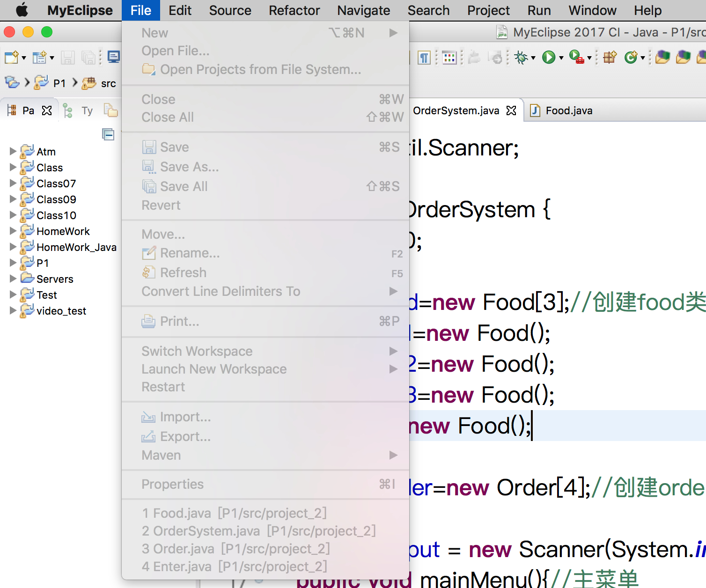
Task: Select the Class09 project
Action: 56,199
